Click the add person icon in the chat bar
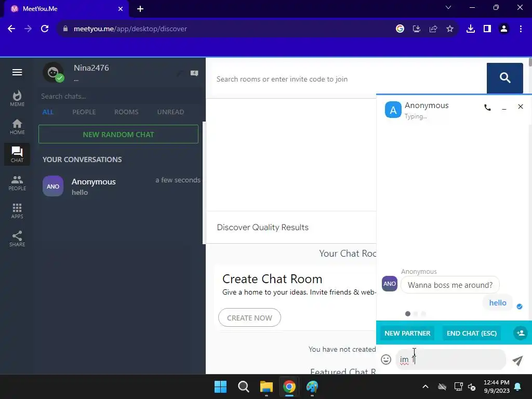 click(521, 333)
